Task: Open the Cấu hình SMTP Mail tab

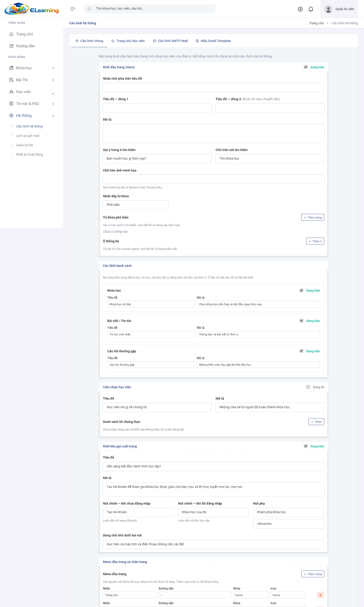Action: (x=170, y=41)
